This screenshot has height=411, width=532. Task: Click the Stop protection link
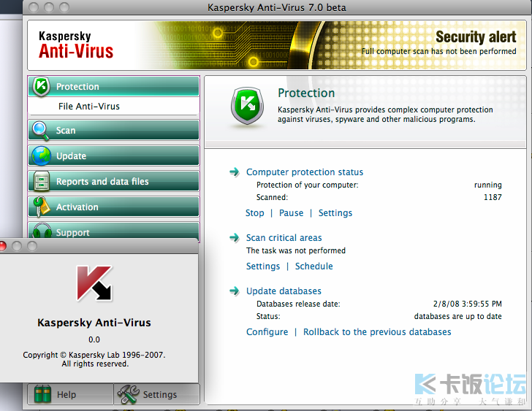(x=255, y=212)
